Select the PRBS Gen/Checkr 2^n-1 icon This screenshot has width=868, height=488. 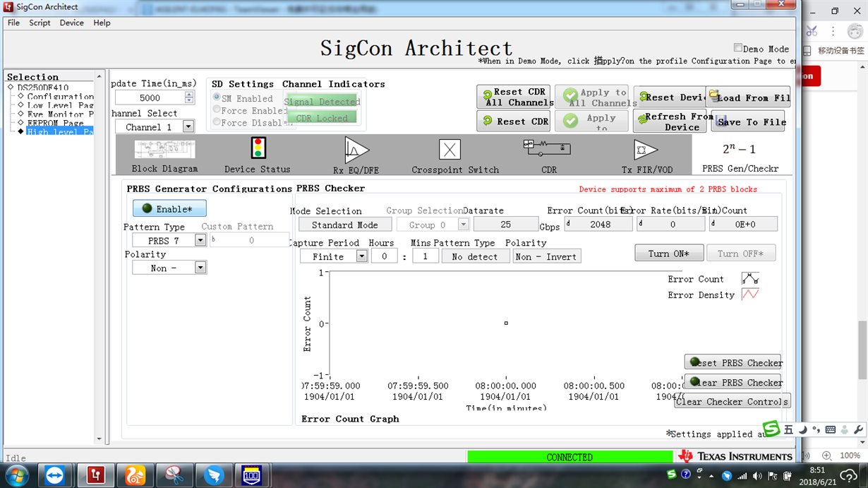pos(740,149)
